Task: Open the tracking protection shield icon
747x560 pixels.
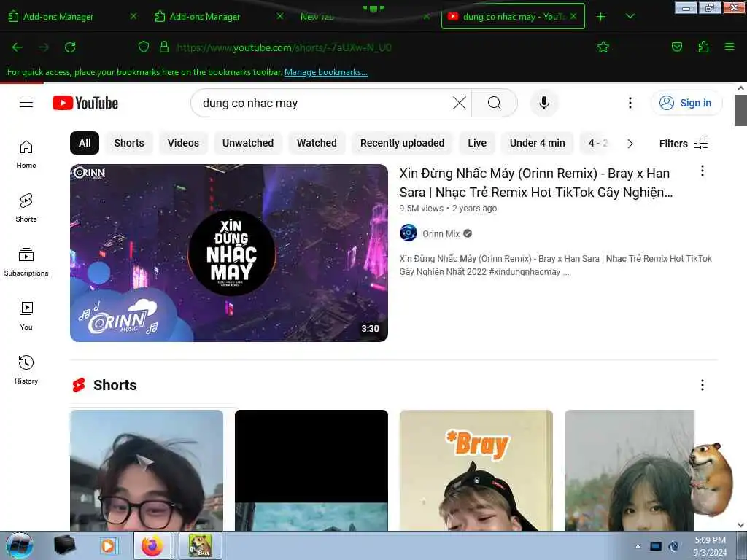Action: pos(144,47)
